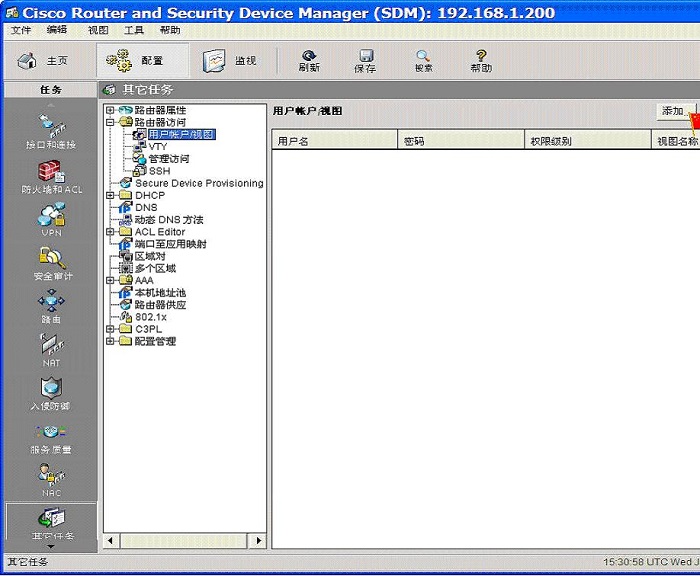Viewport: 700px width, 576px height.
Task: Select the 其它任务 task icon in the sidebar
Action: 52,523
